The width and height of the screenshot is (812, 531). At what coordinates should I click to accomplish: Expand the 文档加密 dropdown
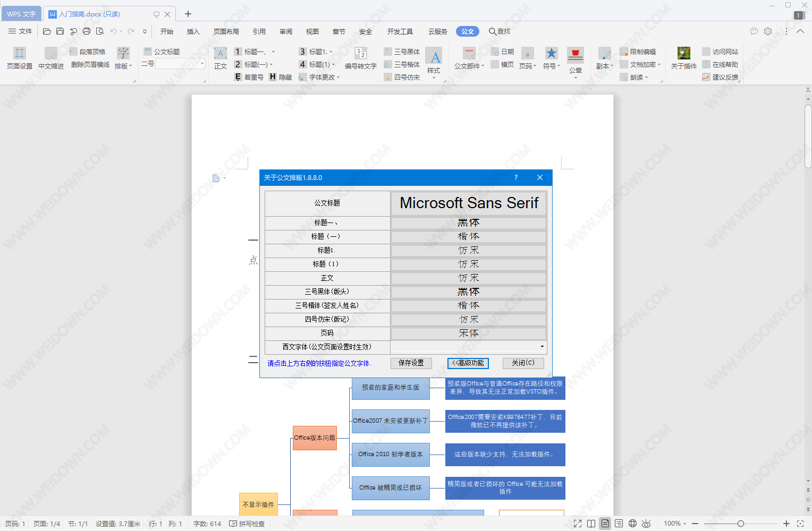[659, 64]
